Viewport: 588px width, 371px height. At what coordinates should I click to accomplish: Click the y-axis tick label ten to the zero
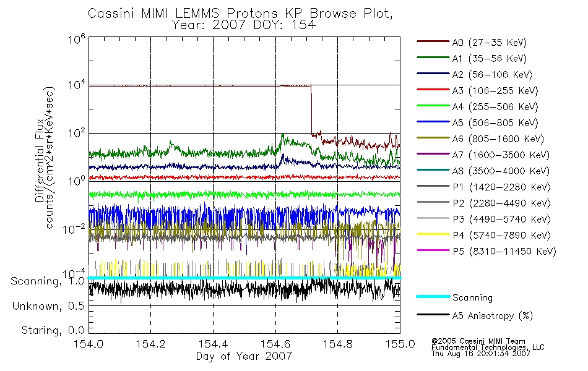pos(77,181)
